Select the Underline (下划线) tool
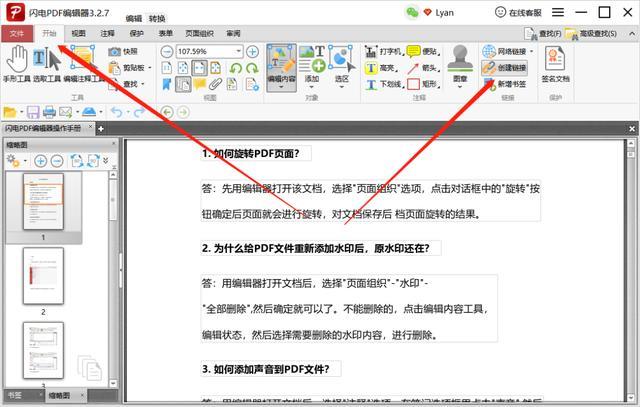The width and height of the screenshot is (640, 407). [384, 84]
